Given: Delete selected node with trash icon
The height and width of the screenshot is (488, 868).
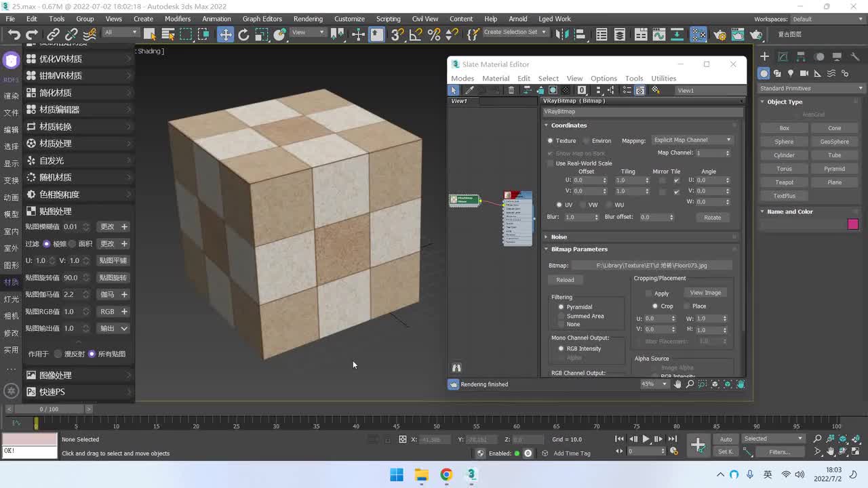Looking at the screenshot, I should pyautogui.click(x=511, y=90).
